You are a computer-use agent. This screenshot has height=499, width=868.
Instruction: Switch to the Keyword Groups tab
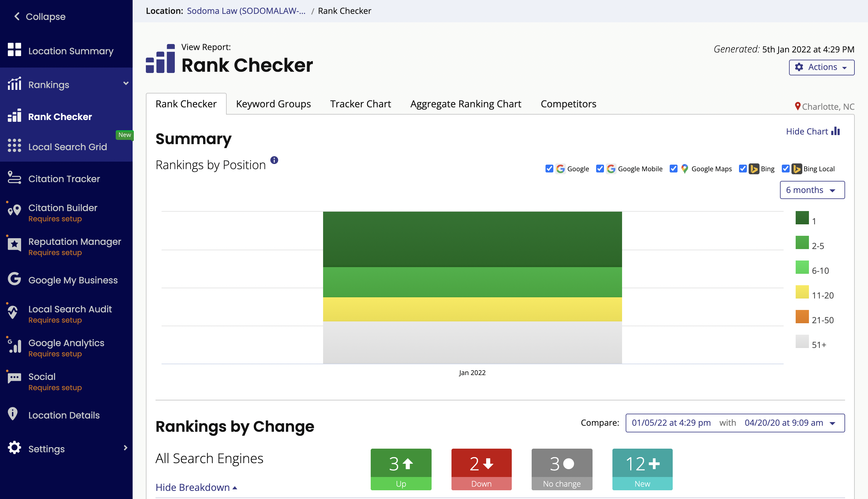pyautogui.click(x=273, y=104)
